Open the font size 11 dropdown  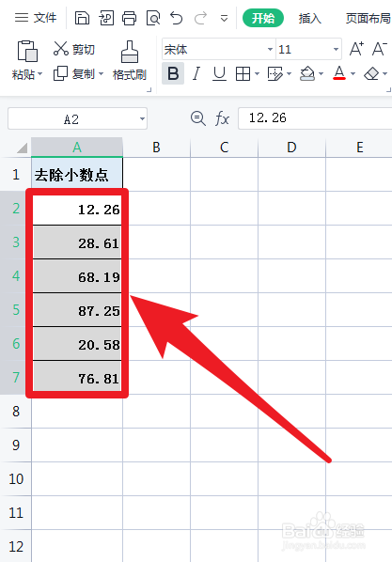(336, 49)
